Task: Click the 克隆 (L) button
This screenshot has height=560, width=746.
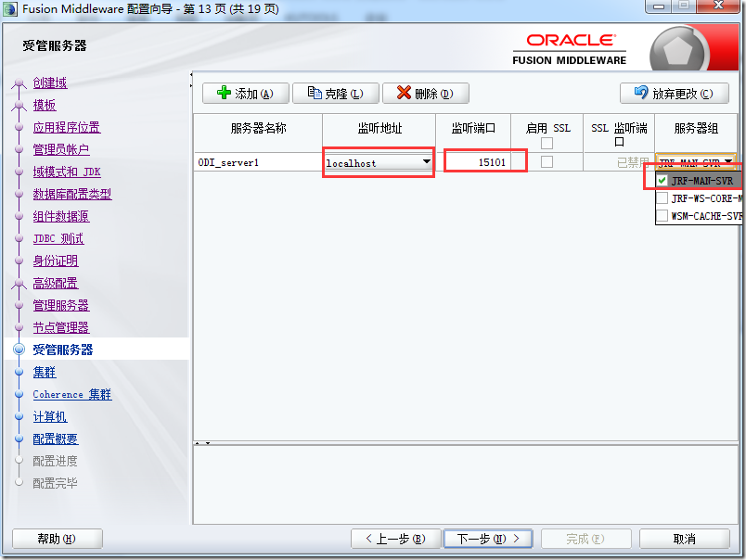Action: (335, 93)
